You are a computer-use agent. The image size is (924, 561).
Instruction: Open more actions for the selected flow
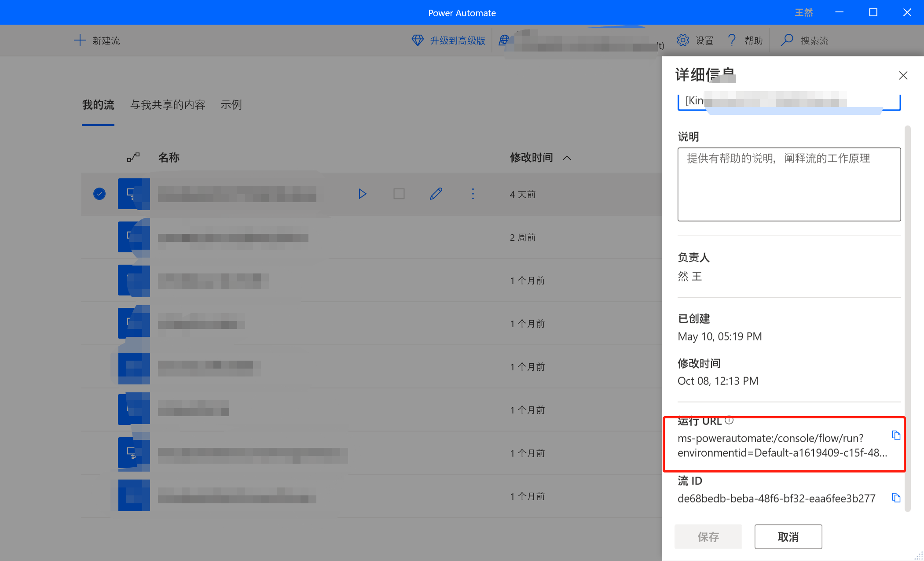point(473,194)
